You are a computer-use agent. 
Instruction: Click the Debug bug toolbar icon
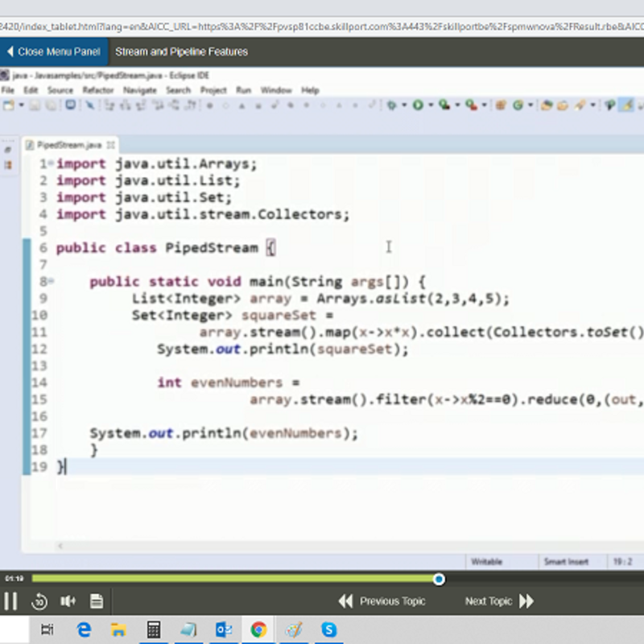point(391,105)
